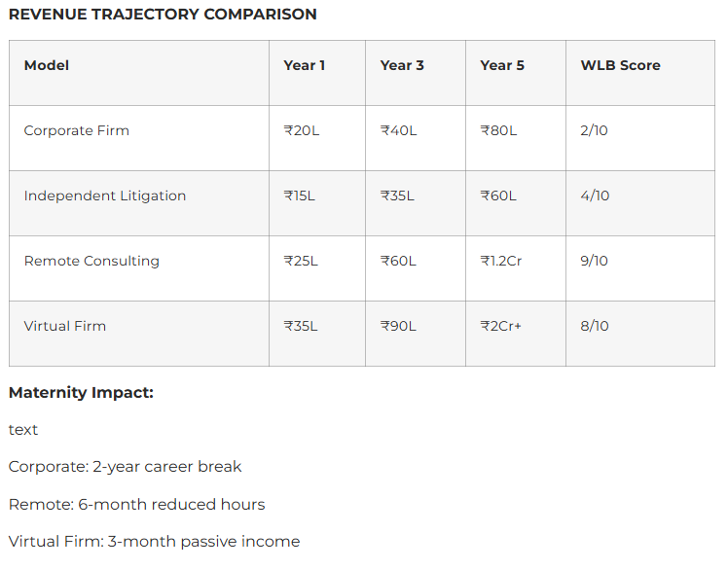The image size is (728, 569).
Task: Select the ₹80L Year 5 cell
Action: (x=498, y=130)
